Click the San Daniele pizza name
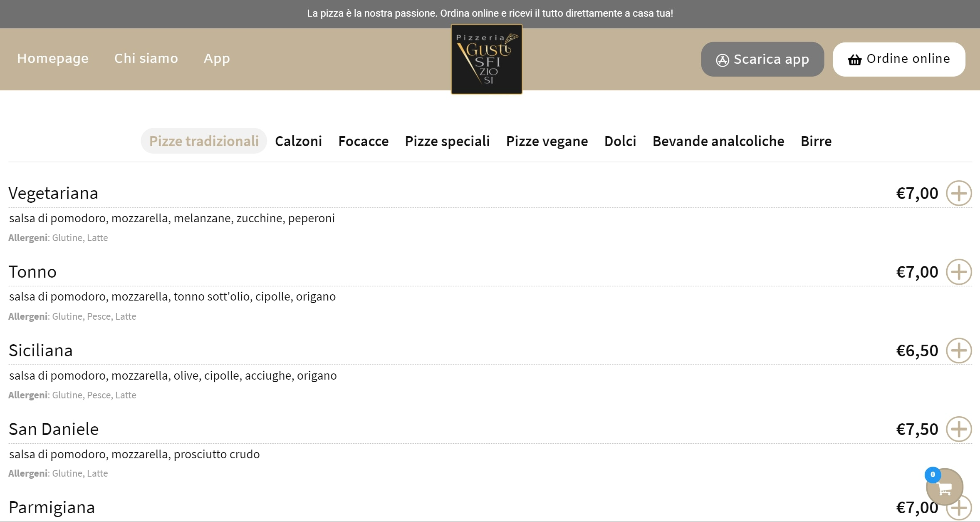This screenshot has width=980, height=522. pyautogui.click(x=54, y=429)
